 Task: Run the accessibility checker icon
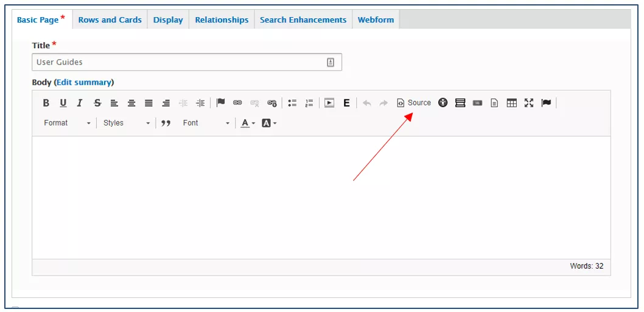click(x=443, y=103)
